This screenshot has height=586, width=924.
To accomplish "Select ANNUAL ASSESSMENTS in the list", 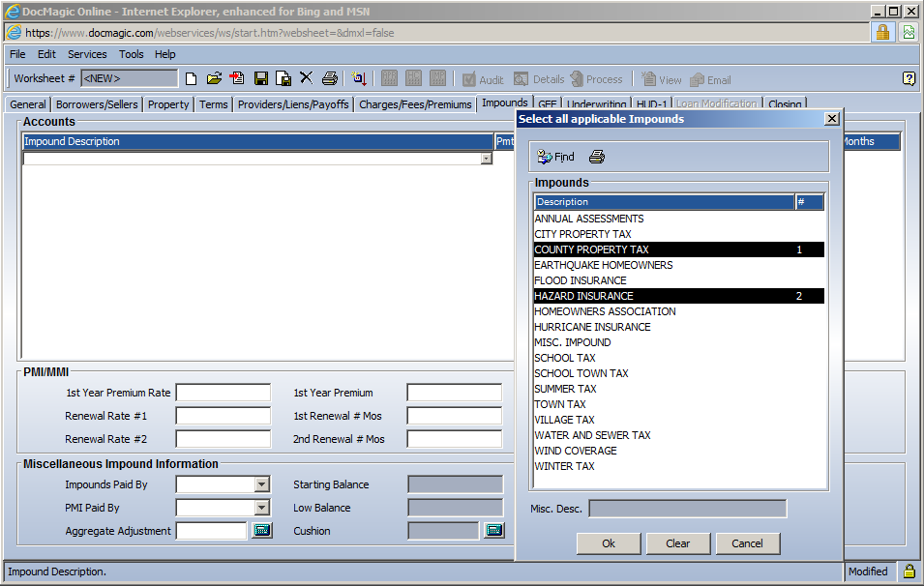I will coord(679,219).
